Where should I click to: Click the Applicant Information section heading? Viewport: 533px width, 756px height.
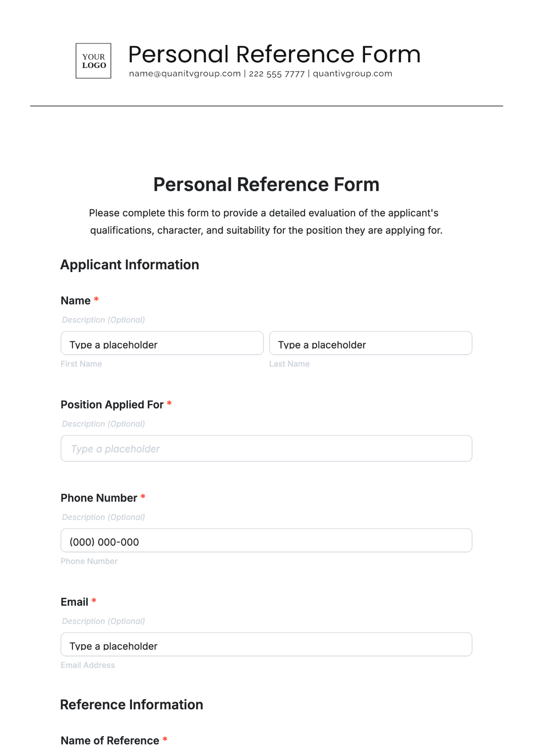(x=130, y=265)
